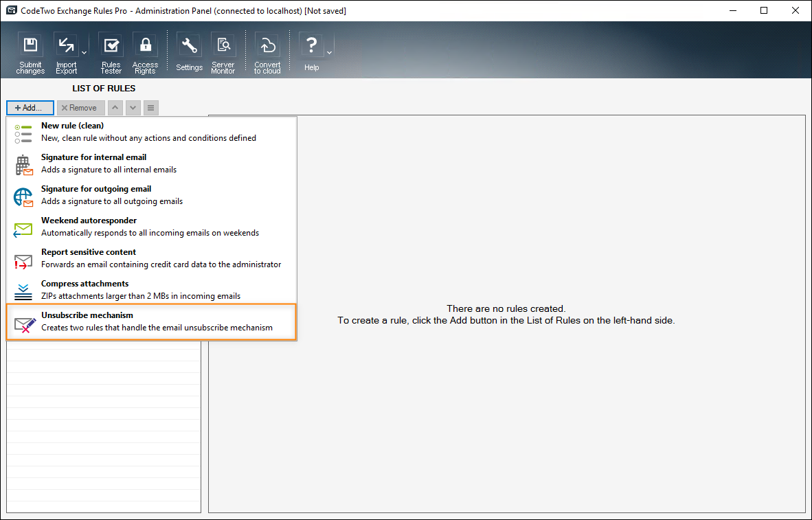
Task: Open the Server Monitor
Action: (223, 54)
